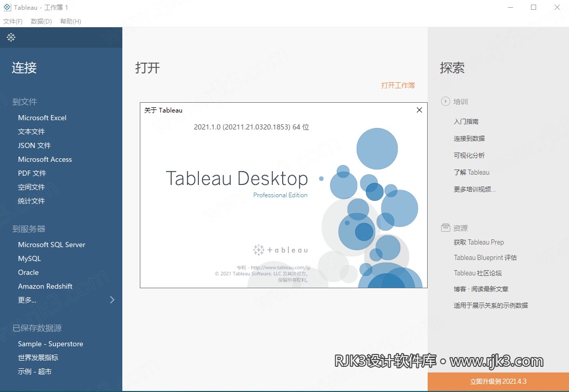Open the 数据(D) menu
569x392 pixels.
pyautogui.click(x=41, y=22)
